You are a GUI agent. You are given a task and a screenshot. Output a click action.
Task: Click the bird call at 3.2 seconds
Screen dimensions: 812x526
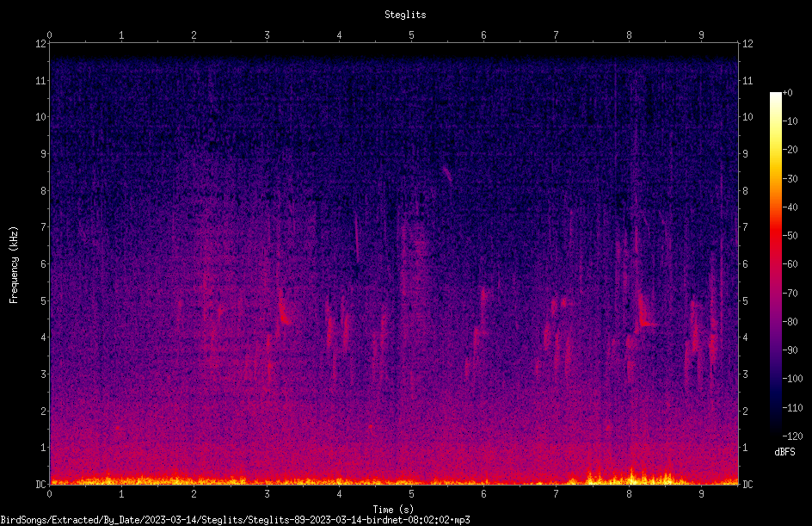tap(285, 309)
